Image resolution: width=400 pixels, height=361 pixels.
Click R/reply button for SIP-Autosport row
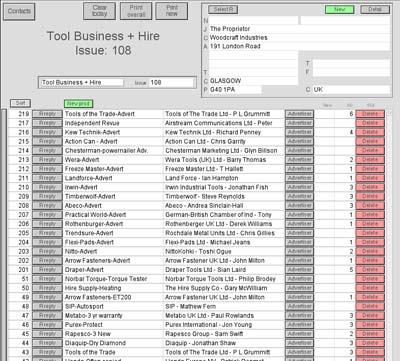tap(47, 306)
